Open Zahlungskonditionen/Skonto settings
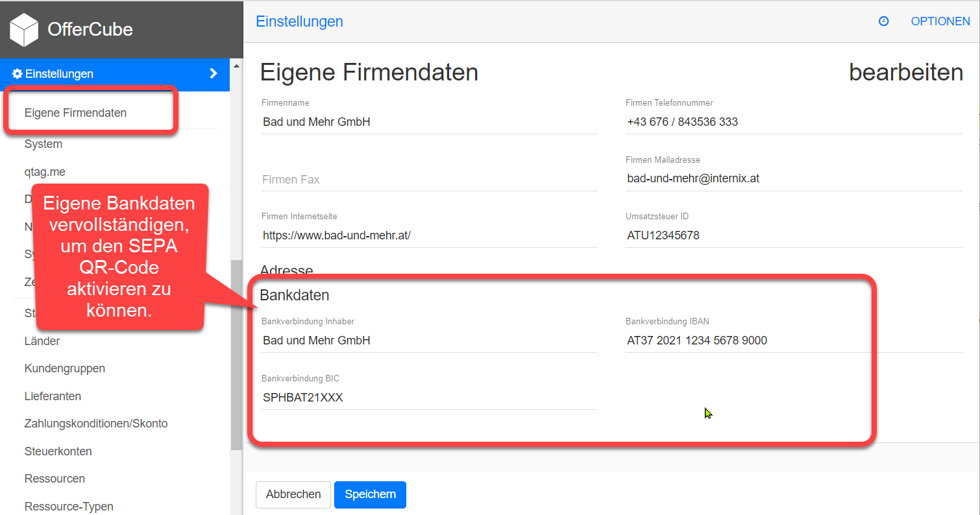The height and width of the screenshot is (515, 980). click(x=96, y=424)
